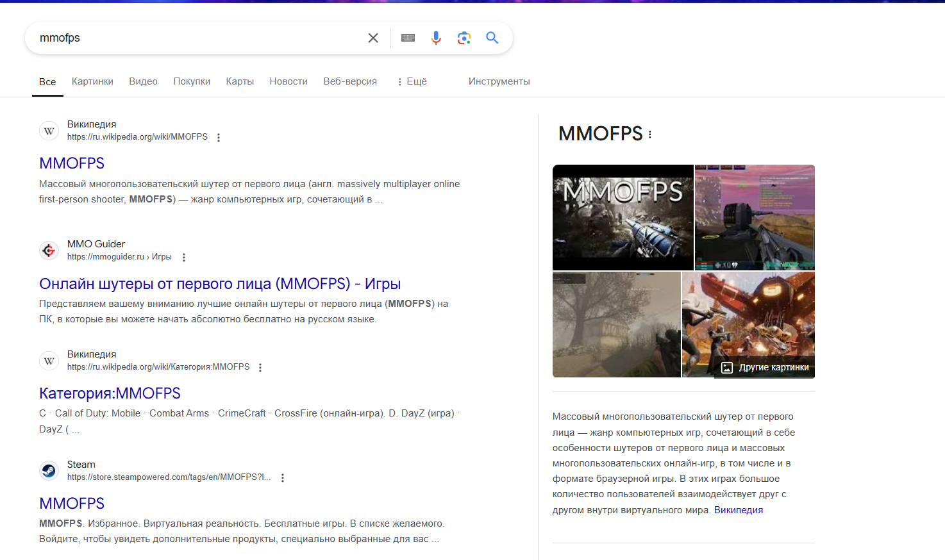Click the Wikipedia favicon of the first result

pos(49,131)
